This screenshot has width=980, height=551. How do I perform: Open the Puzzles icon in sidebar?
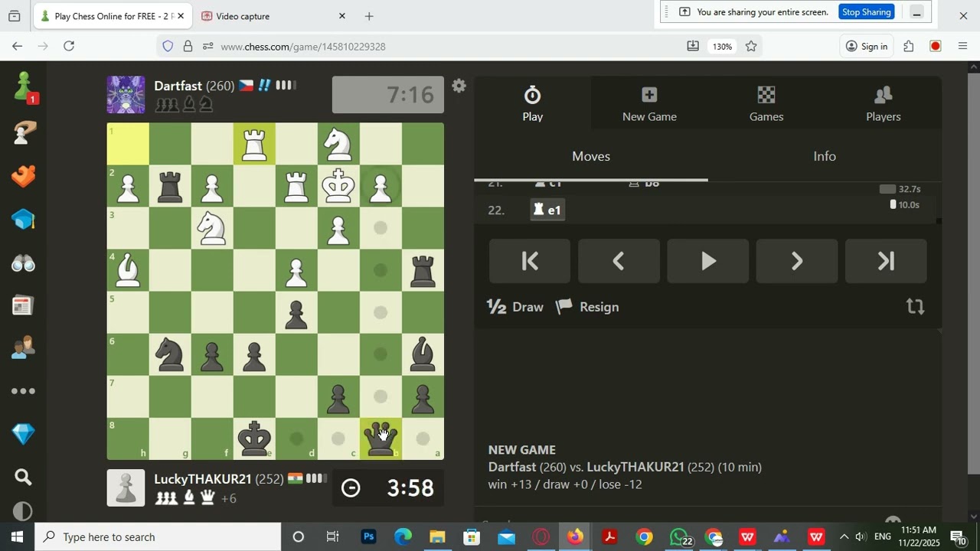click(24, 176)
